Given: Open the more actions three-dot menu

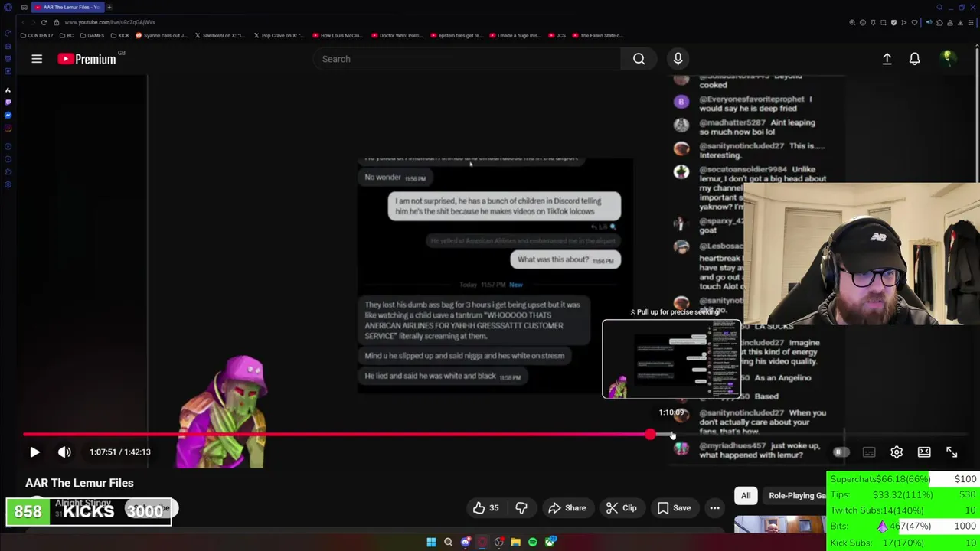Looking at the screenshot, I should pyautogui.click(x=714, y=508).
